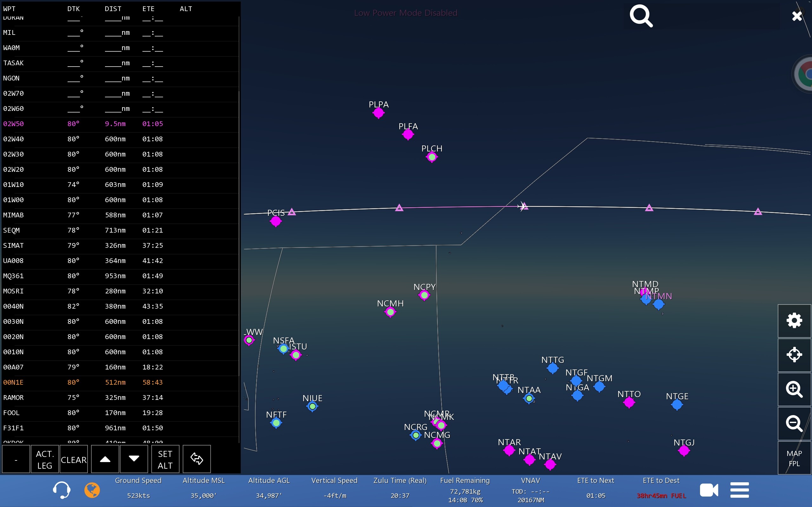Center map on aircraft crosshair icon
The height and width of the screenshot is (507, 812).
(794, 355)
